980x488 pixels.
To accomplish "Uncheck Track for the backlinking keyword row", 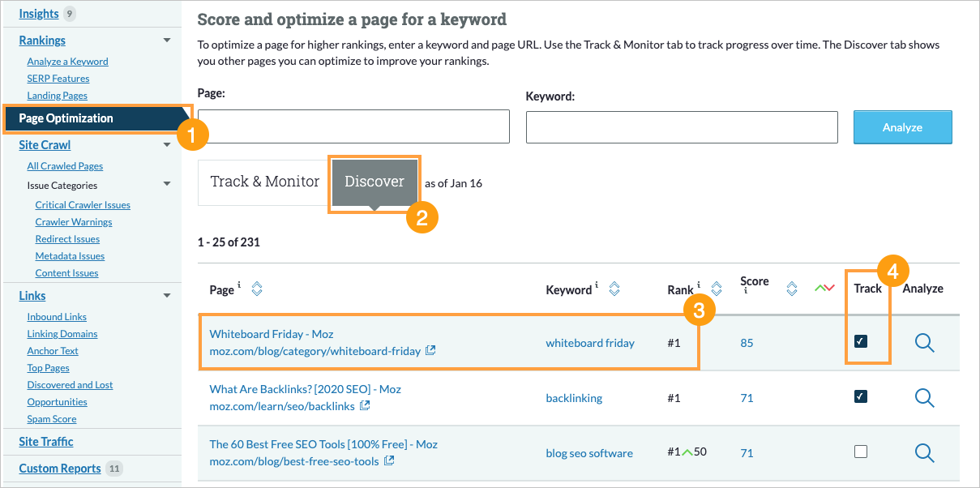I will [x=861, y=398].
